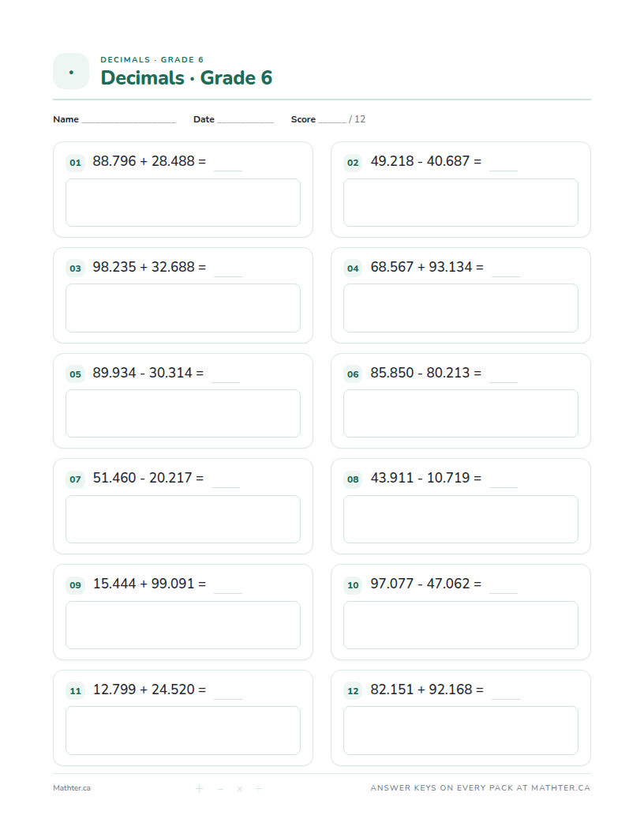The image size is (644, 834).
Task: Select the equation "68.567 + 93.134 ="
Action: coord(427,266)
